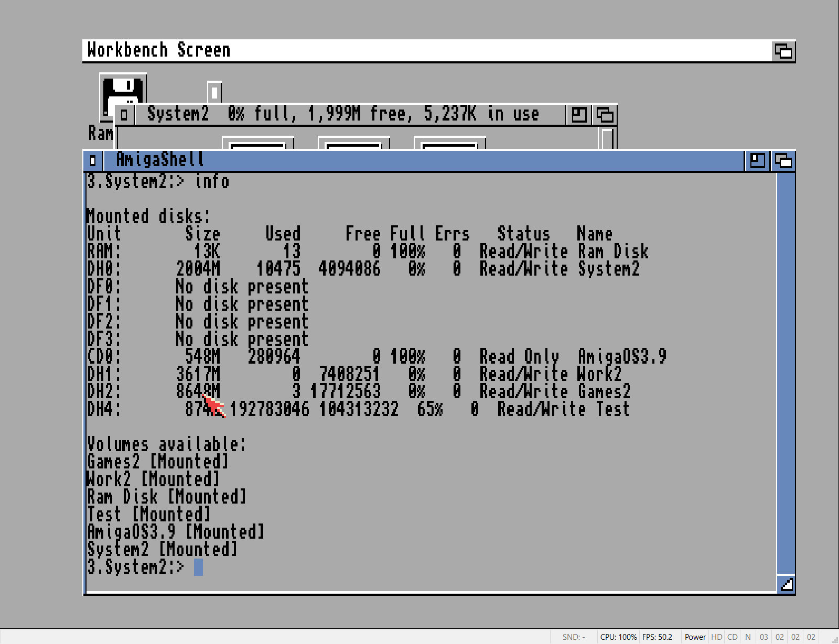
Task: Click the 'System2 [Mounted]' volume line
Action: (x=162, y=549)
